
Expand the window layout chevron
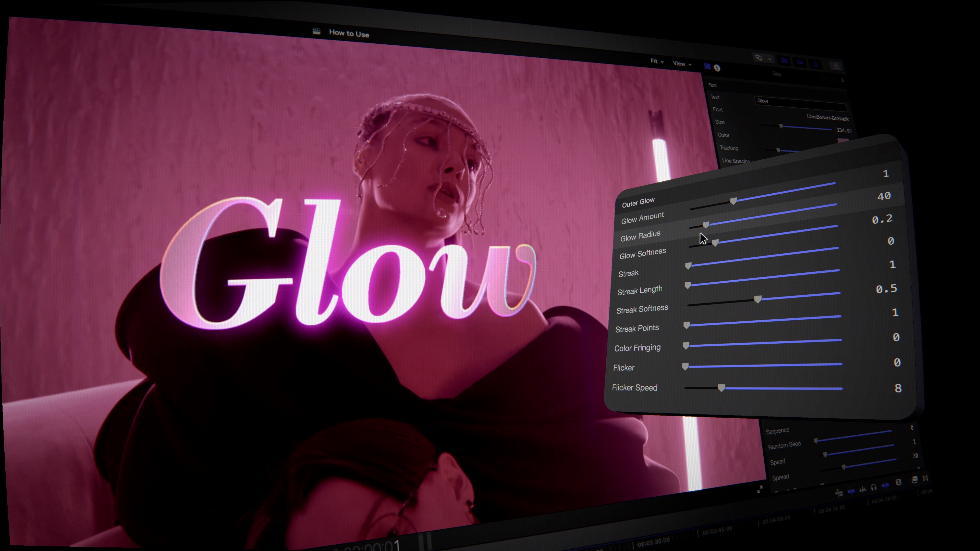(x=770, y=59)
